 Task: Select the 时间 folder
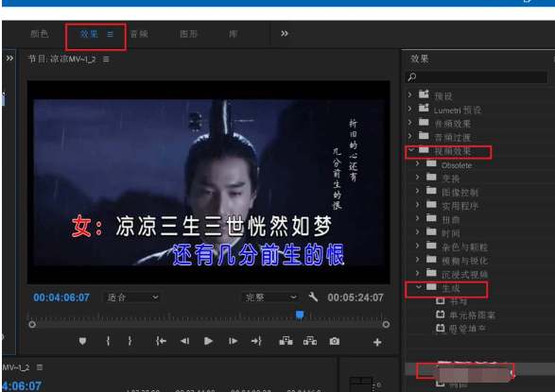pos(451,233)
